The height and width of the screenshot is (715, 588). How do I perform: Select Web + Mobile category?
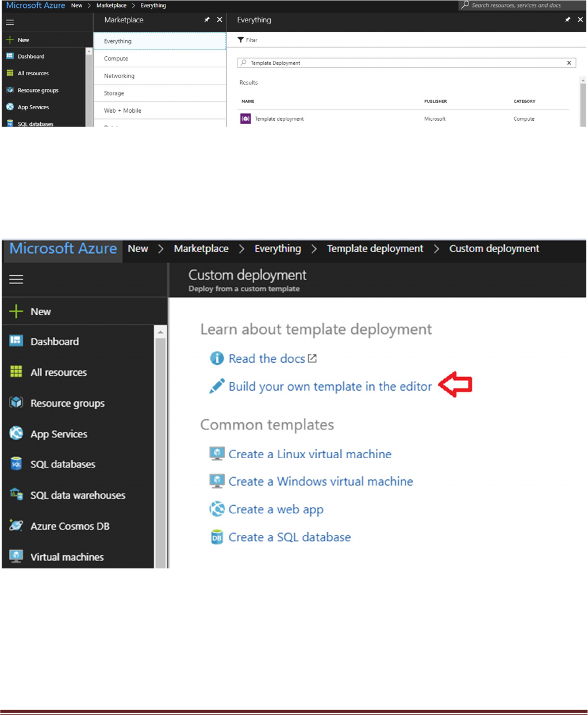coord(160,110)
